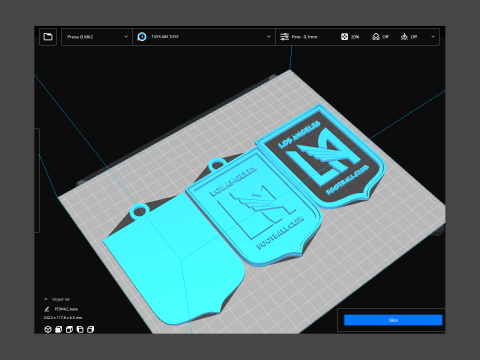Click the build plate adhesion Off icon
480x360 pixels.
point(404,37)
